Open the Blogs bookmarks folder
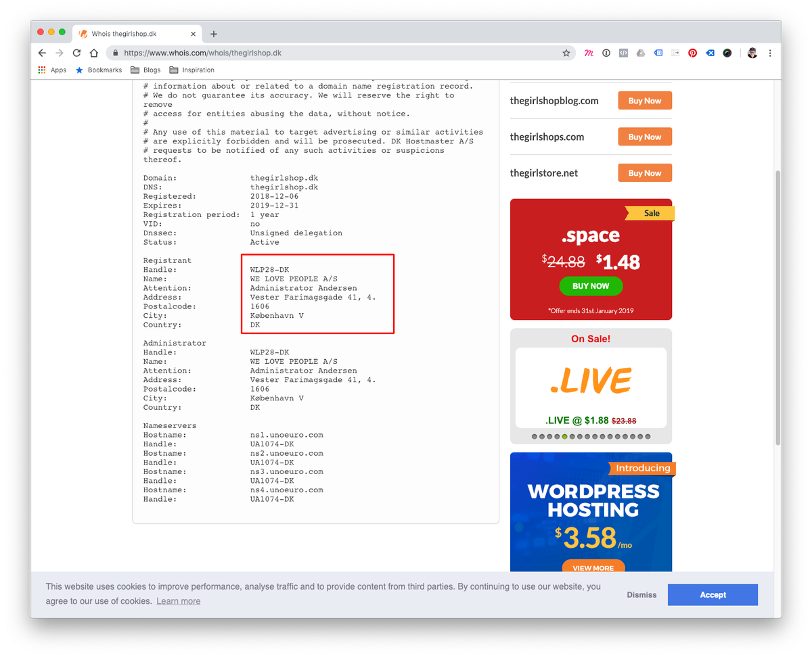The width and height of the screenshot is (812, 658). [x=145, y=70]
